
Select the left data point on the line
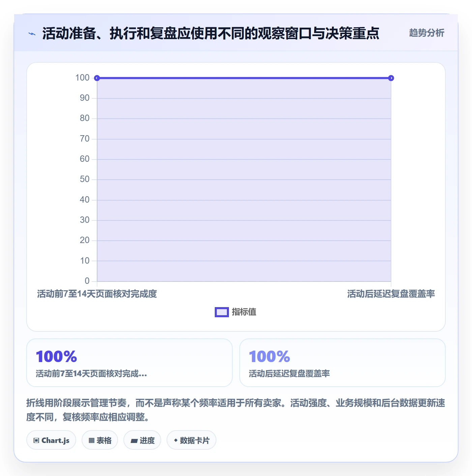97,78
